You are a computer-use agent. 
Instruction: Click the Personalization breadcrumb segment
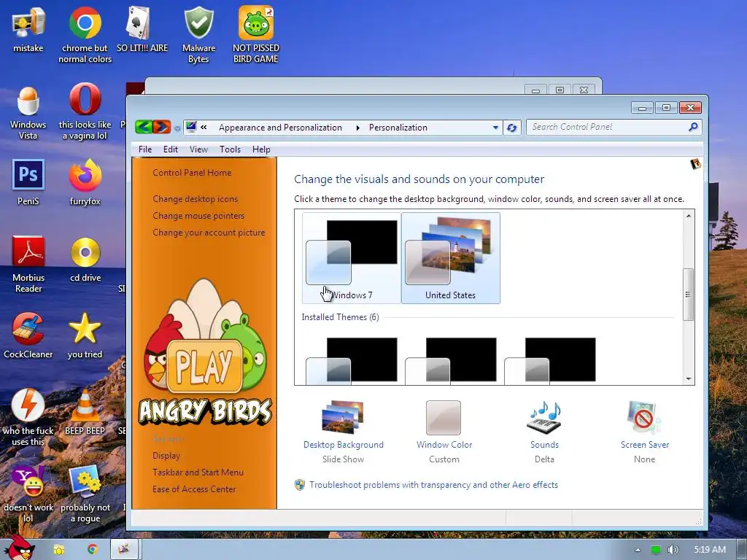[398, 128]
